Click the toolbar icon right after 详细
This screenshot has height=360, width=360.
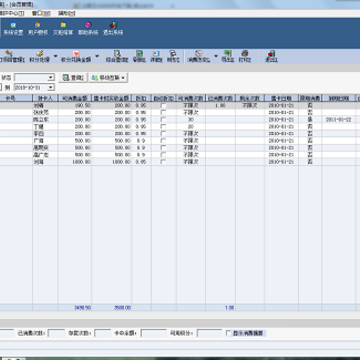click(x=173, y=56)
